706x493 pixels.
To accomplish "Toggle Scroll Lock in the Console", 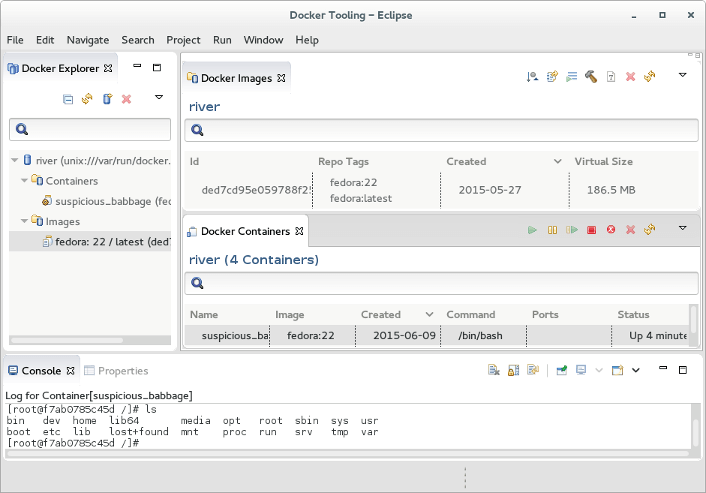I will (x=513, y=370).
